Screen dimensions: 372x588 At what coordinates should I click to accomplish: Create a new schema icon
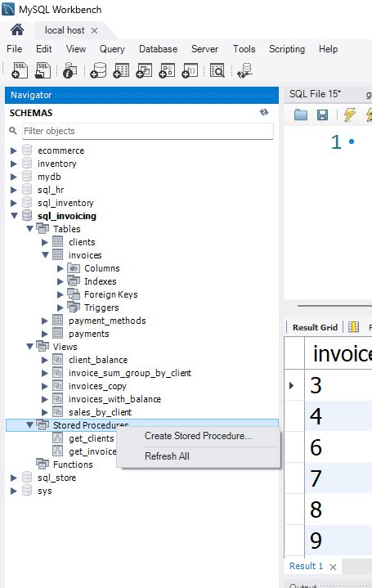coord(98,70)
